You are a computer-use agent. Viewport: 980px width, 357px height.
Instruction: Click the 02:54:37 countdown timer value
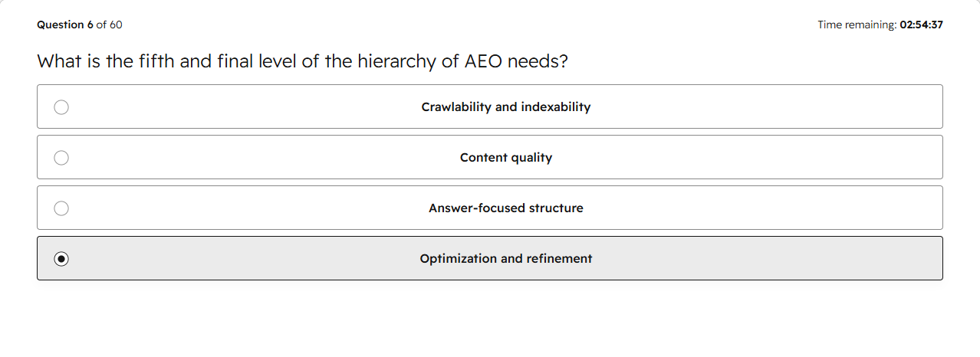coord(922,25)
